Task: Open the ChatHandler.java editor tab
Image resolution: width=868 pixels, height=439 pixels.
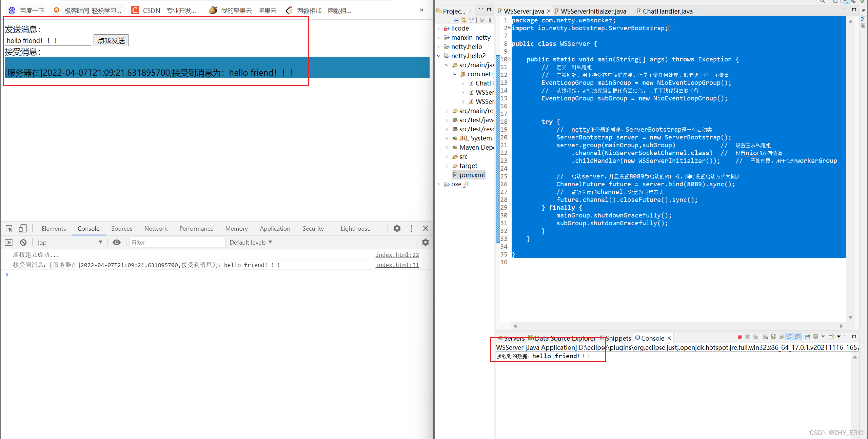Action: coord(667,11)
